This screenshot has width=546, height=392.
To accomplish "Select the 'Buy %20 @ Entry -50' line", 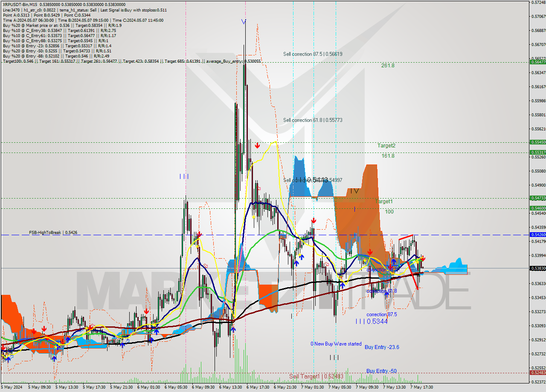I will (x=57, y=51).
